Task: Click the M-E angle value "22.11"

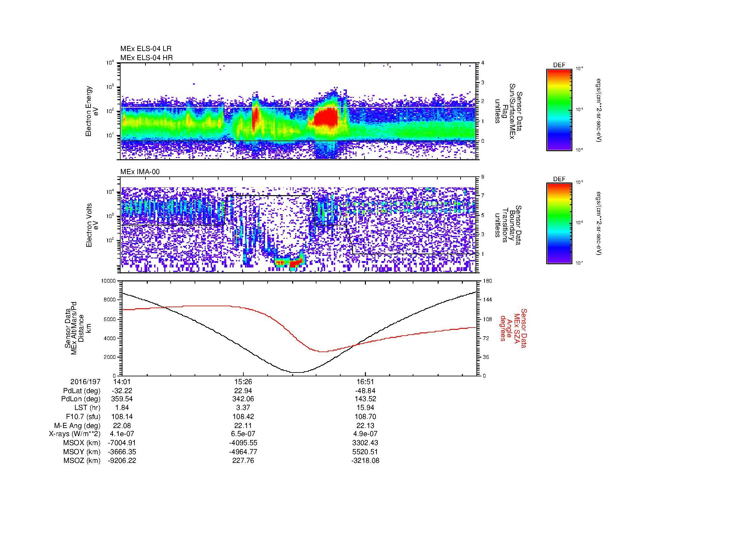Action: click(x=243, y=426)
